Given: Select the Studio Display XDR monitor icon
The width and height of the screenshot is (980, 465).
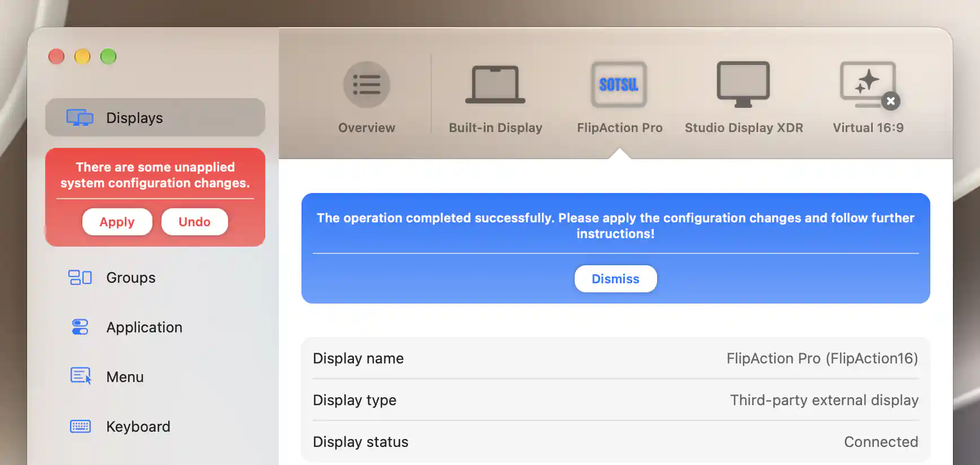Looking at the screenshot, I should [743, 85].
